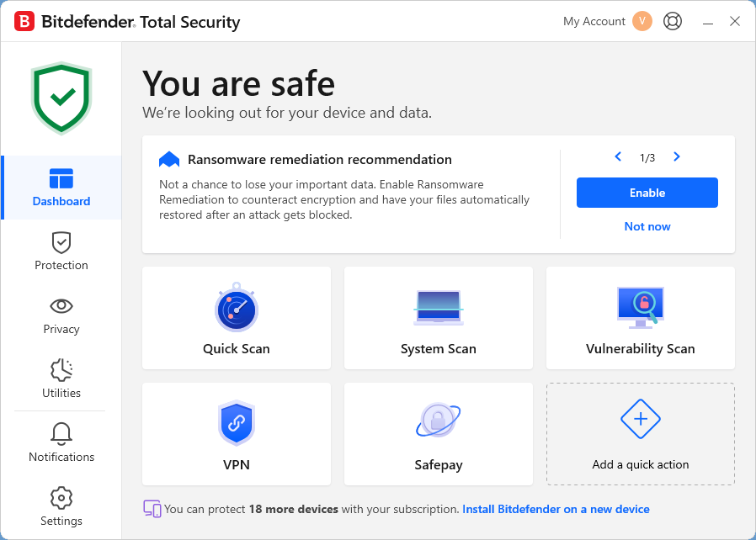
Task: Open the Protection section
Action: pyautogui.click(x=61, y=251)
